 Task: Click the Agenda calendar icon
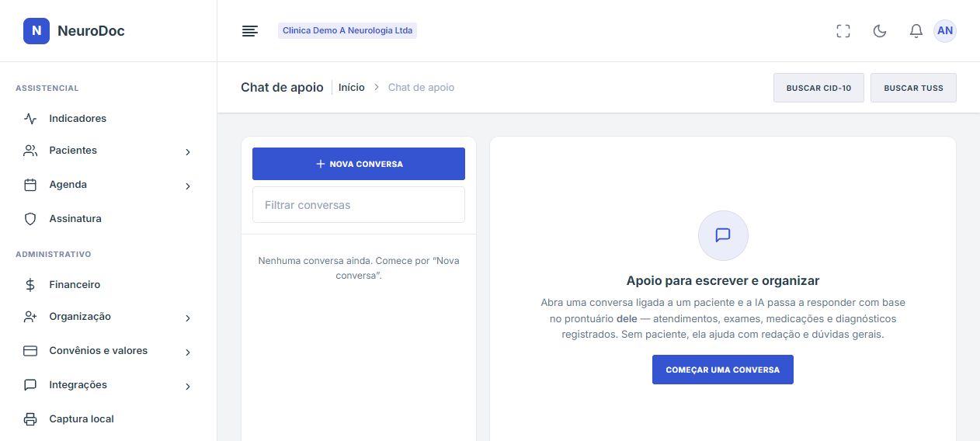pos(30,185)
